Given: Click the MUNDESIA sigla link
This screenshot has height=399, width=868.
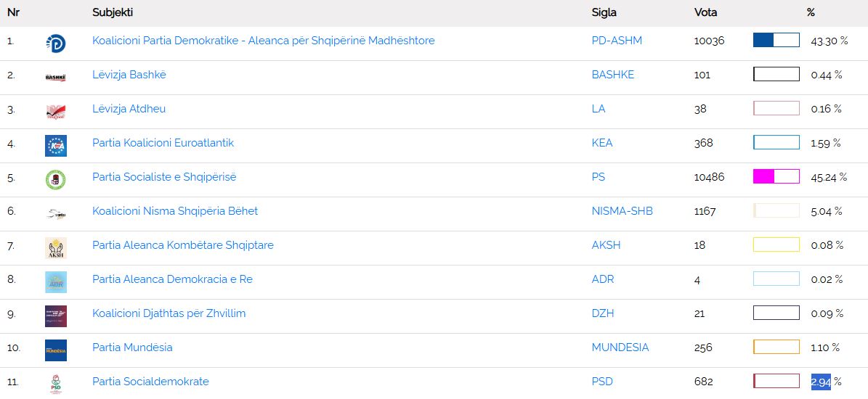Looking at the screenshot, I should [x=620, y=347].
